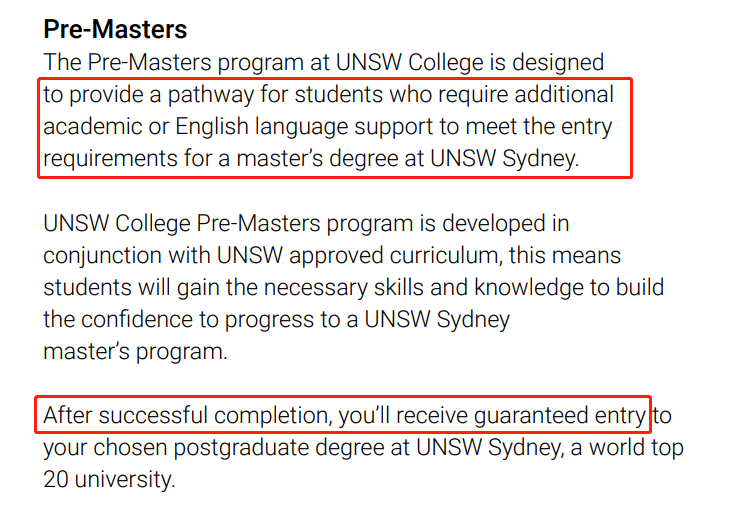Click the phrase 'a world top'
The height and width of the screenshot is (519, 742).
pyautogui.click(x=627, y=448)
